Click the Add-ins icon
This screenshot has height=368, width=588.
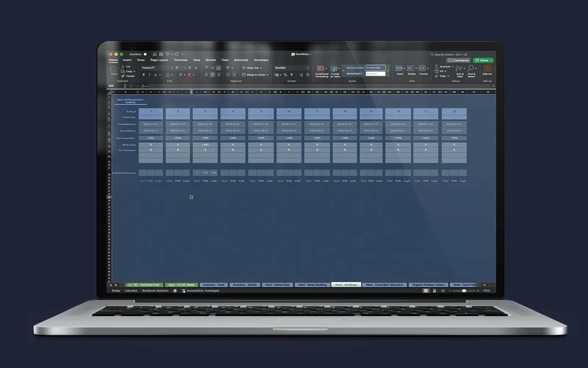pyautogui.click(x=487, y=70)
